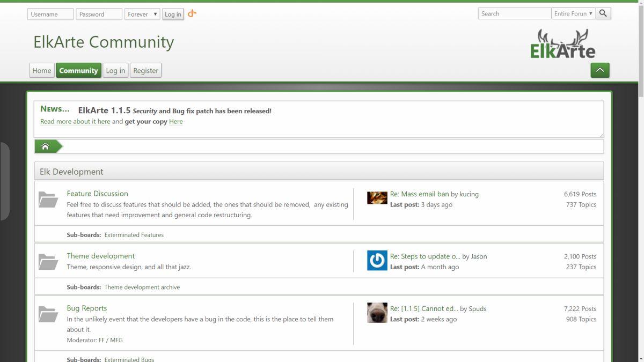Image resolution: width=644 pixels, height=362 pixels.
Task: Follow the 'Read more about it here' link
Action: 75,122
